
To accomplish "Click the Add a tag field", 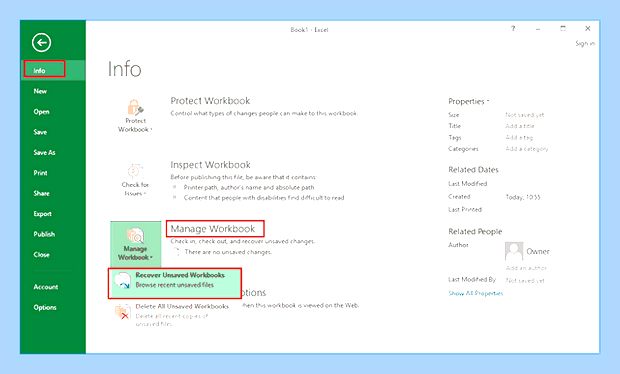I will pyautogui.click(x=519, y=138).
